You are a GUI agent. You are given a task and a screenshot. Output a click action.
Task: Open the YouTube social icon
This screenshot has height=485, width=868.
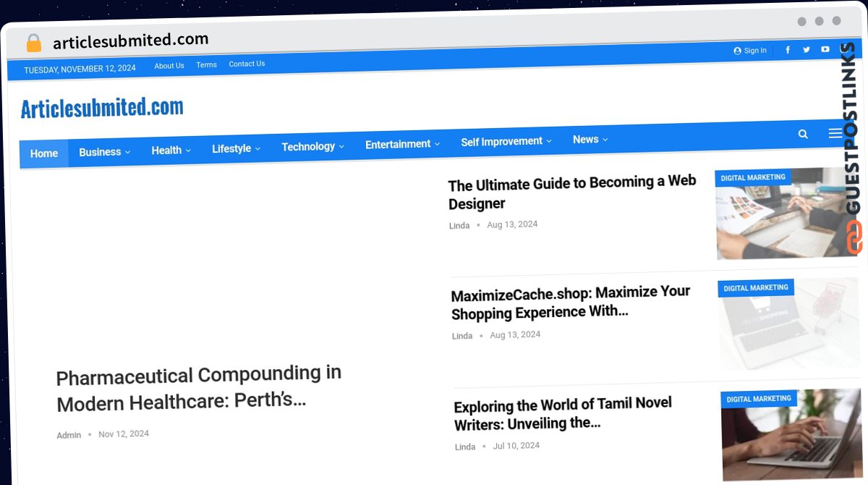(x=825, y=49)
